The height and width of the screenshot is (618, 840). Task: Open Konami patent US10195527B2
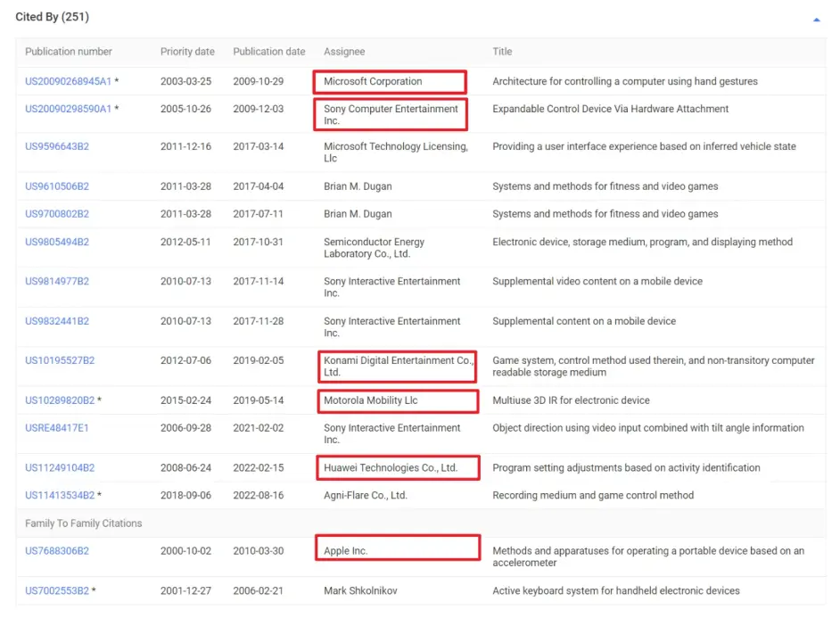60,360
